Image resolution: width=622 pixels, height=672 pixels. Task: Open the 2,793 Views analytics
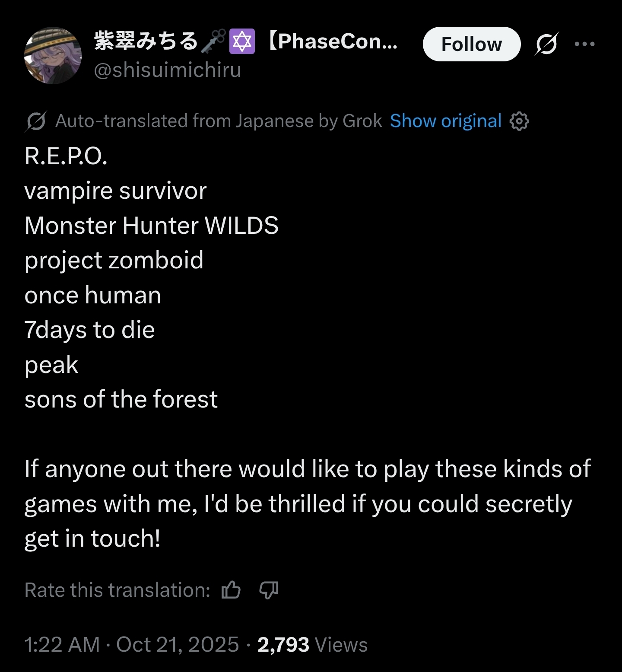(x=312, y=644)
